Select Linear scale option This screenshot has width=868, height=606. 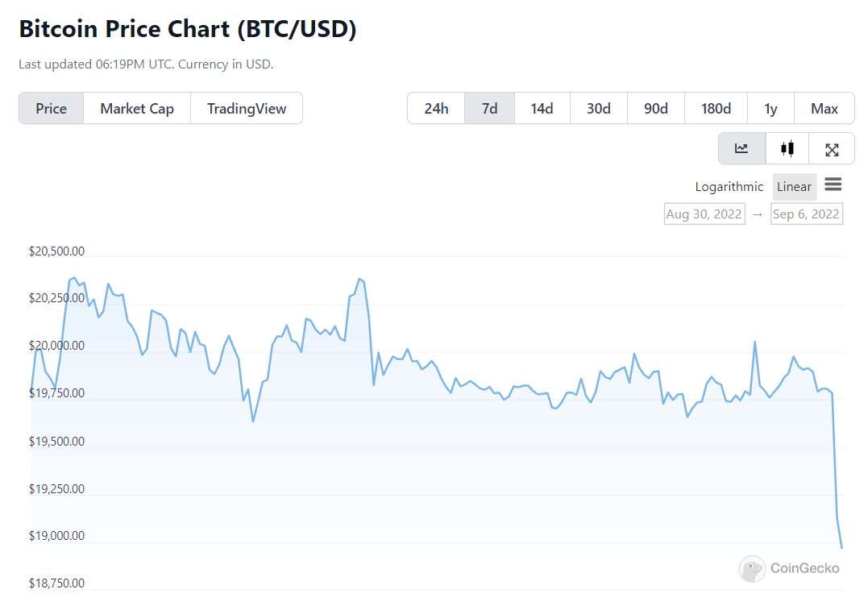coord(794,187)
